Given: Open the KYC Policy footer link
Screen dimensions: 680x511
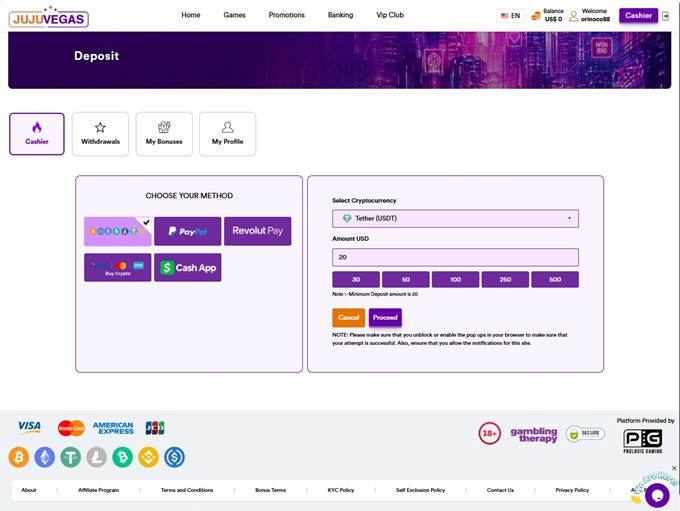Looking at the screenshot, I should point(341,490).
